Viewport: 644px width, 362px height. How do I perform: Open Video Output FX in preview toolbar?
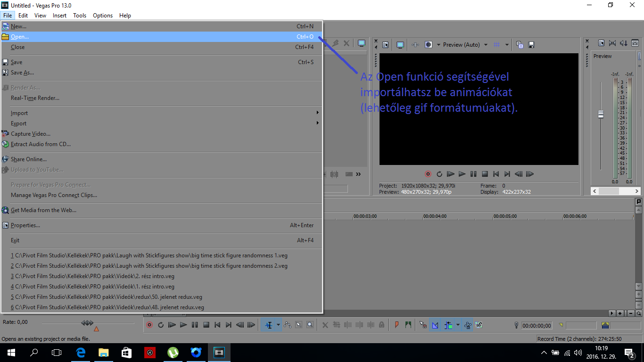click(415, 45)
